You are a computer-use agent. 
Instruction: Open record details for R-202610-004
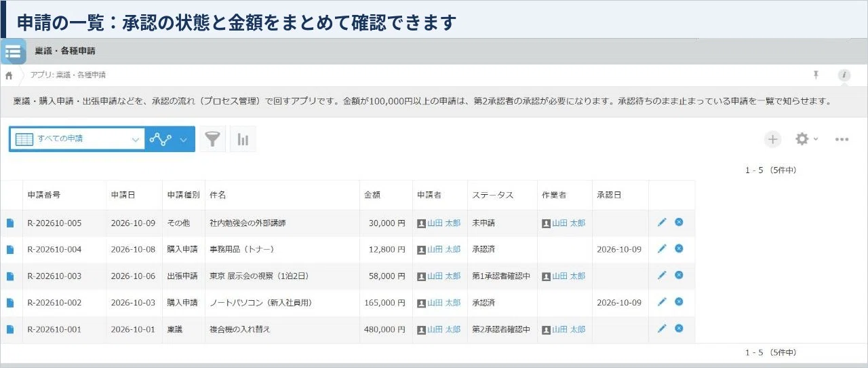[10, 249]
